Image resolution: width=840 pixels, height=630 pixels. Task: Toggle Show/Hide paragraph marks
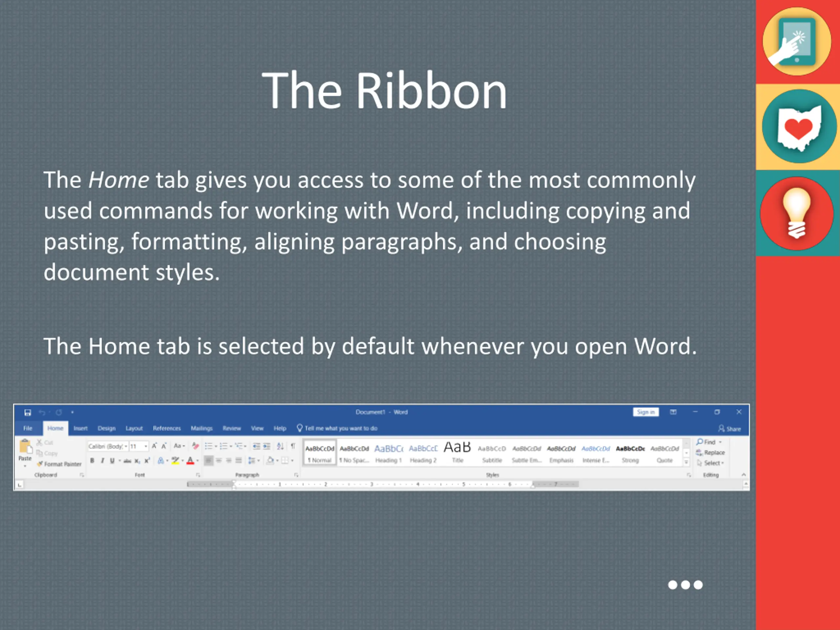click(x=293, y=446)
